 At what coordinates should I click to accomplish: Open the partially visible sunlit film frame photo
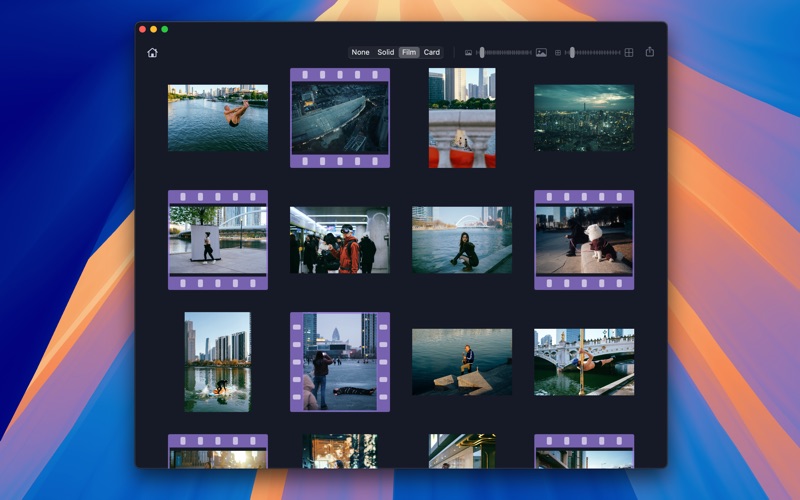tap(218, 451)
